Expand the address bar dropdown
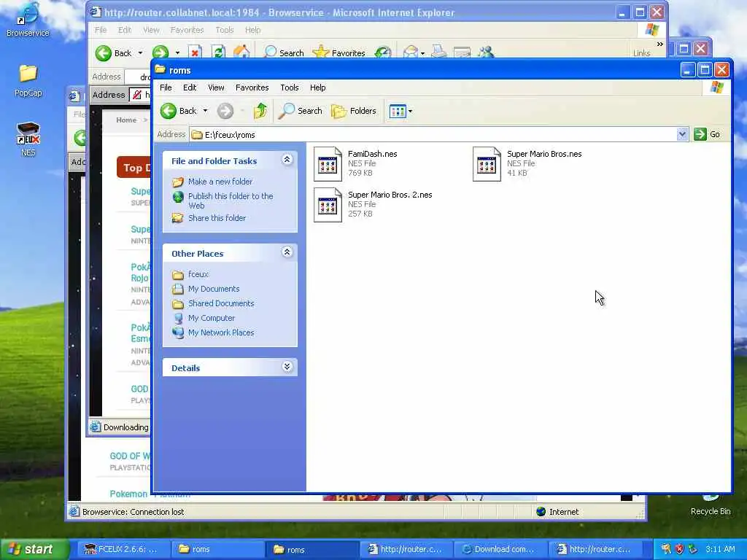 (x=682, y=135)
